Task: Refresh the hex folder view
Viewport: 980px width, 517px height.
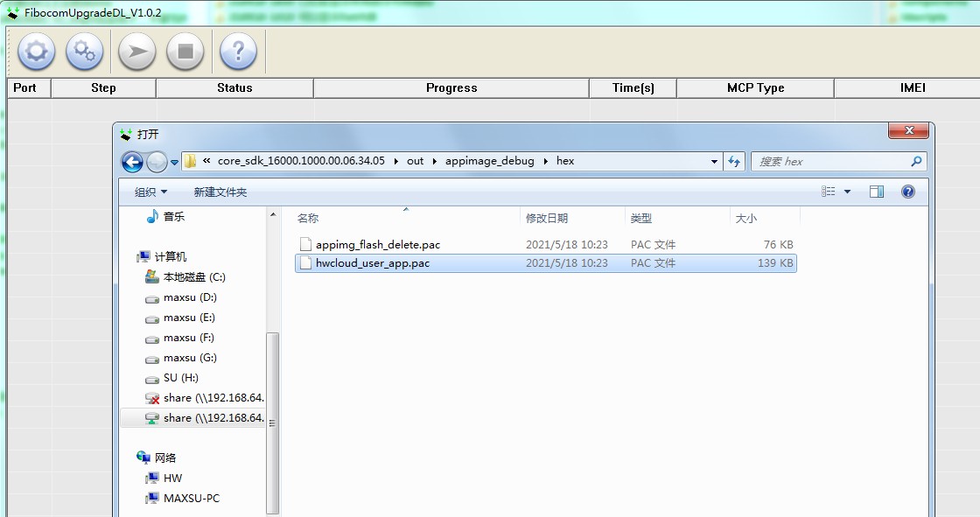Action: coord(734,161)
